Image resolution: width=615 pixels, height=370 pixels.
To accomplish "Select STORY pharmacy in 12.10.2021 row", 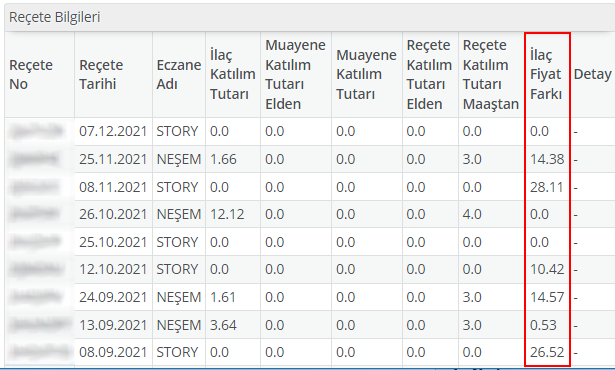I will click(x=177, y=269).
